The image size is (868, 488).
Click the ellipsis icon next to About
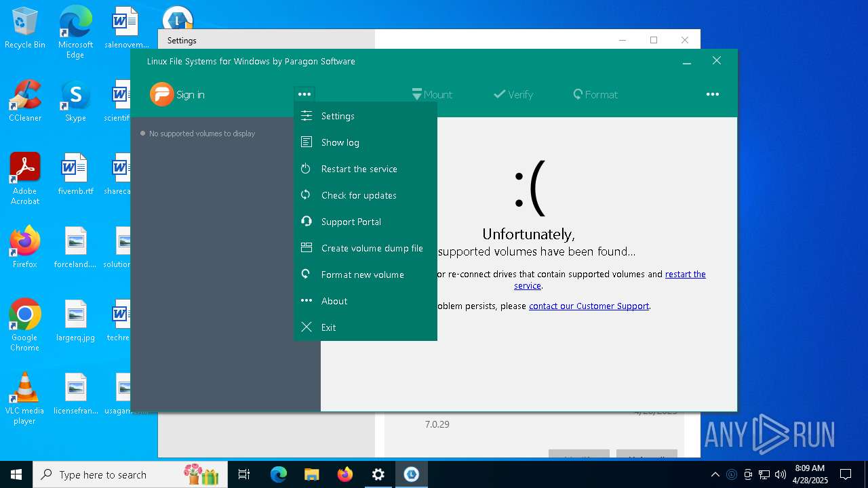pyautogui.click(x=307, y=301)
